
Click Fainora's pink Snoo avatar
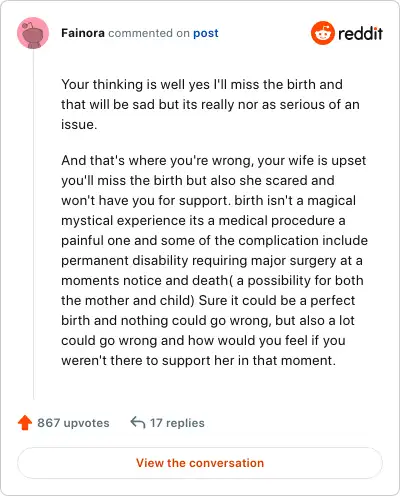tap(33, 33)
